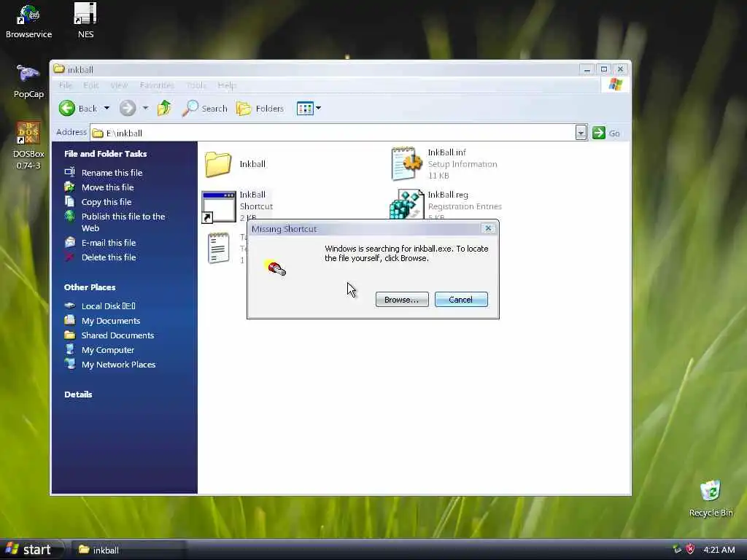747x560 pixels.
Task: Open the Tools menu
Action: tap(196, 85)
